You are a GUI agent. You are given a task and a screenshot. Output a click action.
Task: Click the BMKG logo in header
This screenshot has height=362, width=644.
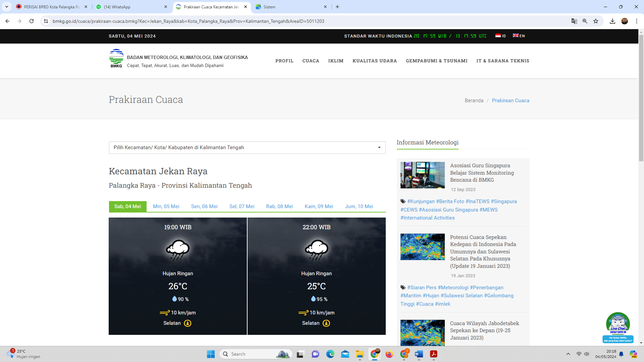116,58
